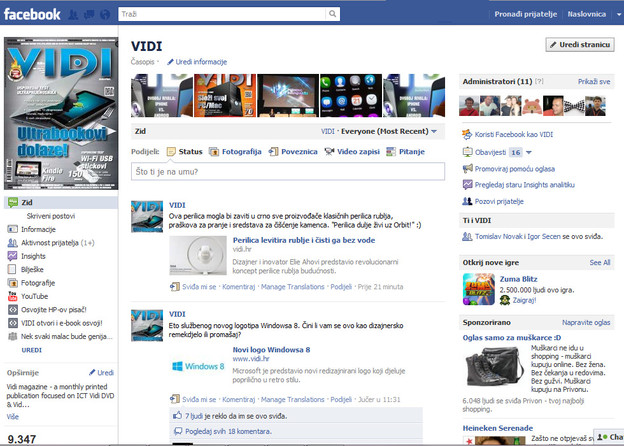Open account dropdown arrow at top right
Screen dimensions: 624x446
pos(619,14)
